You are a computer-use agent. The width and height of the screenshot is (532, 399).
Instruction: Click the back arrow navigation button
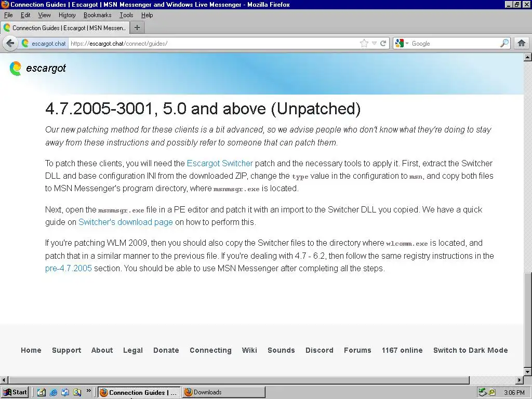(10, 44)
